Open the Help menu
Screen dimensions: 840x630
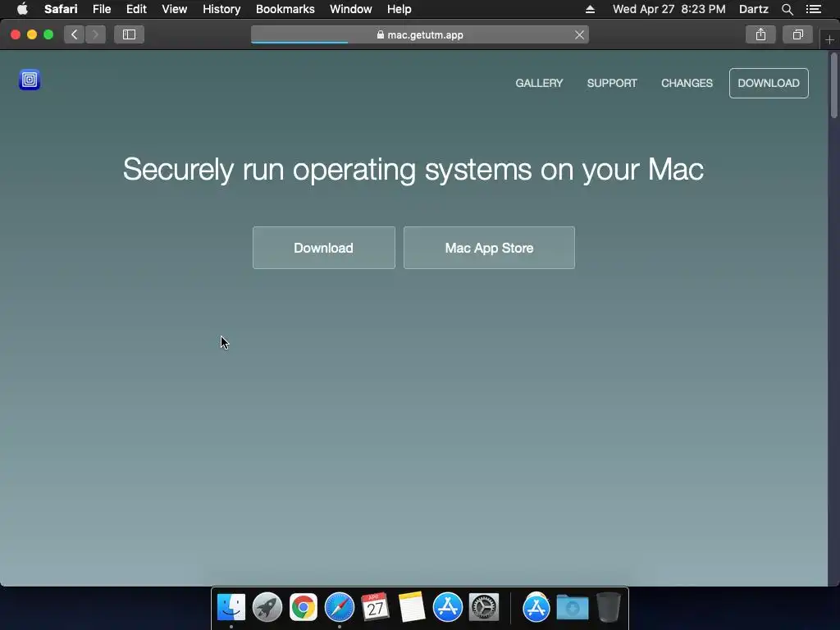[399, 9]
